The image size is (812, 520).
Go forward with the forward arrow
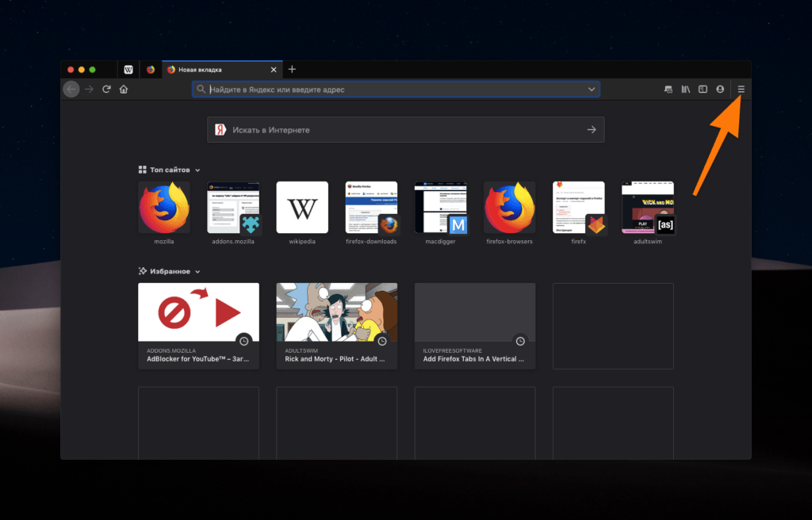[89, 89]
